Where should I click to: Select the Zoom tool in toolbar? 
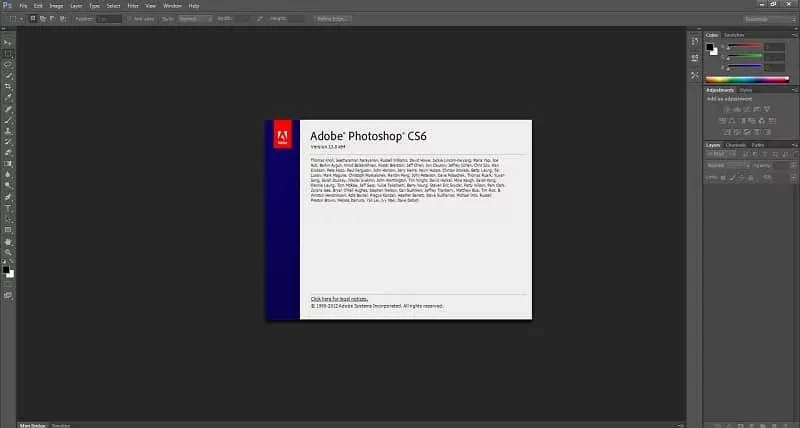click(8, 251)
